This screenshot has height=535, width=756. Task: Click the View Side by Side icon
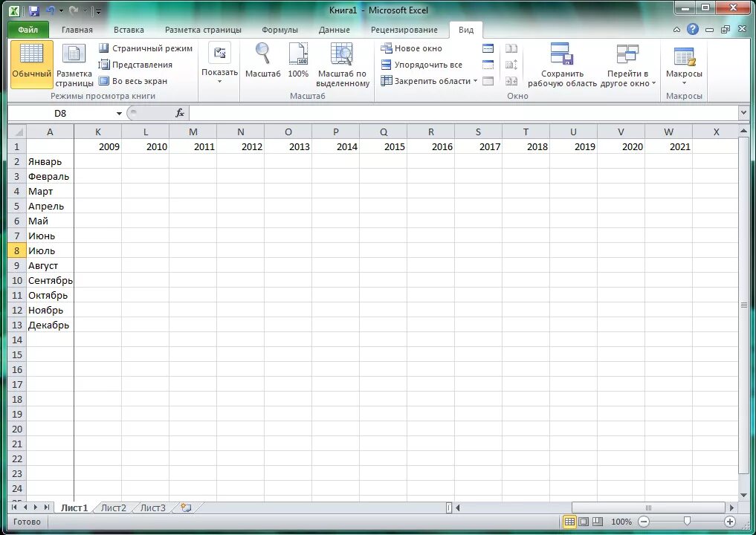pos(511,48)
